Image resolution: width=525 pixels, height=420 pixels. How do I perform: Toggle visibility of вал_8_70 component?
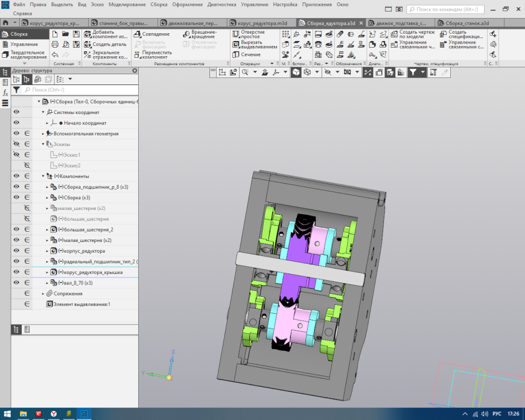click(16, 282)
